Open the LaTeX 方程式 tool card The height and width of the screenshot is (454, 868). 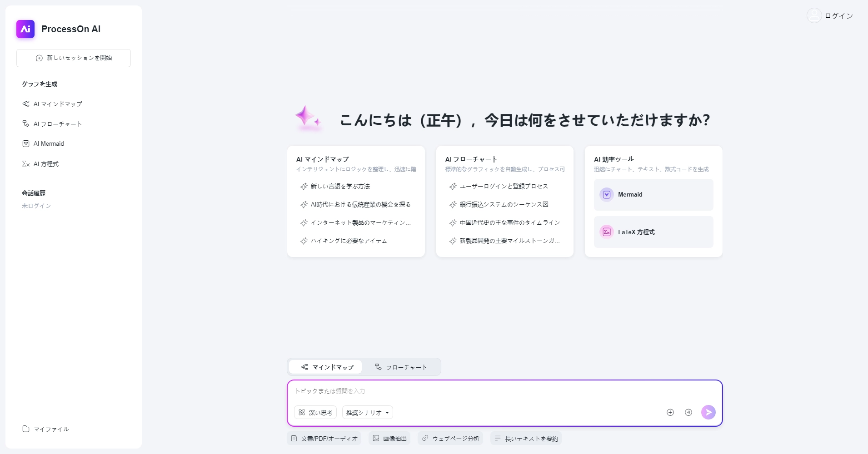coord(653,232)
